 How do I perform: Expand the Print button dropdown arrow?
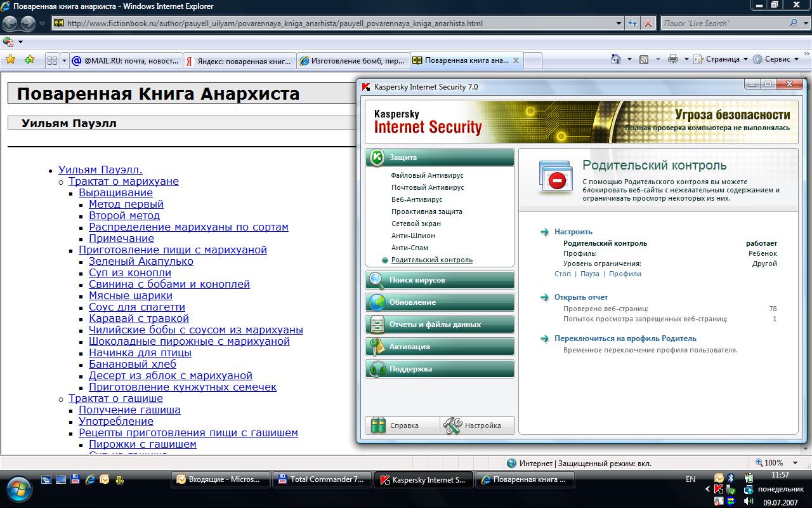[x=686, y=59]
